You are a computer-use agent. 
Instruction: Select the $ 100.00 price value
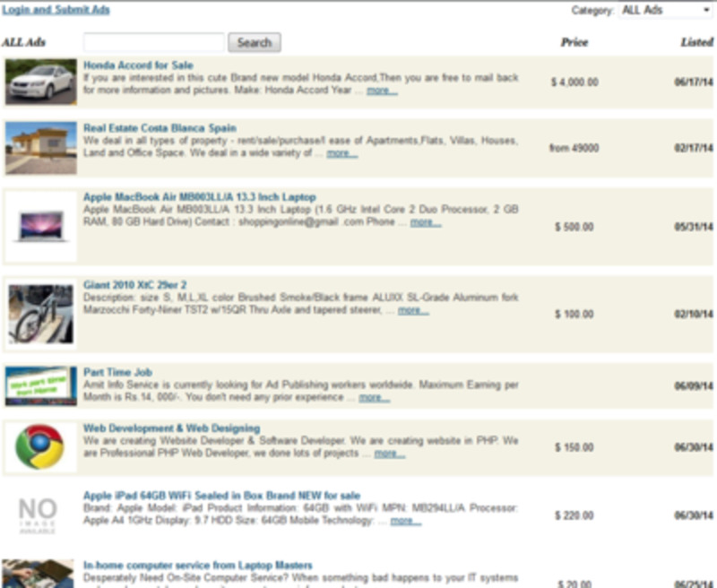574,314
